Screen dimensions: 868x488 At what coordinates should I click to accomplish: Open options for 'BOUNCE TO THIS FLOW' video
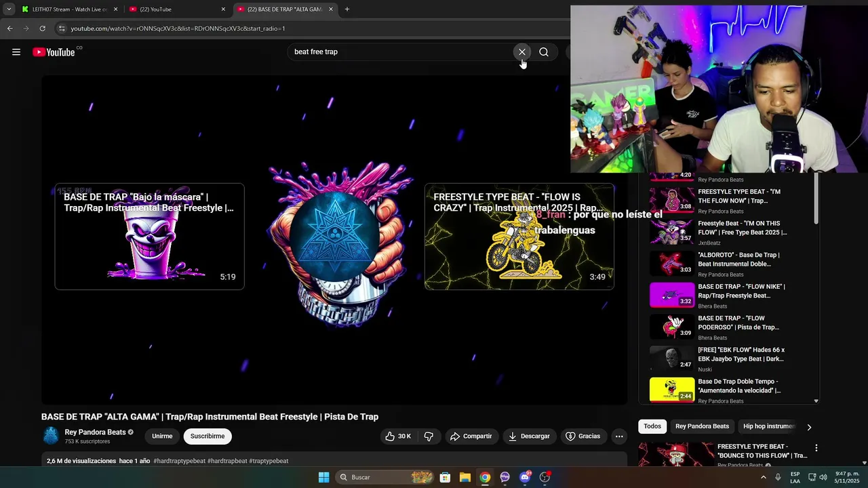pos(816,448)
